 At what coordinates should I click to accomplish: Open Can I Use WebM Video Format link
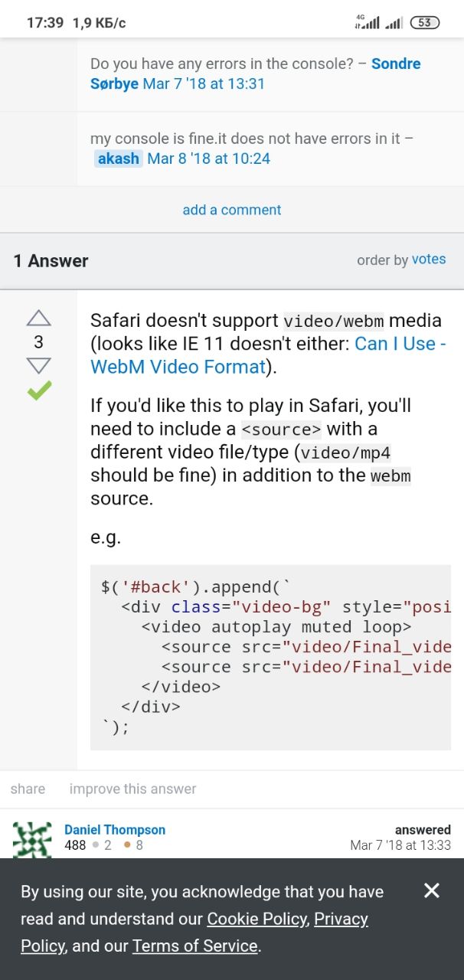tap(268, 355)
